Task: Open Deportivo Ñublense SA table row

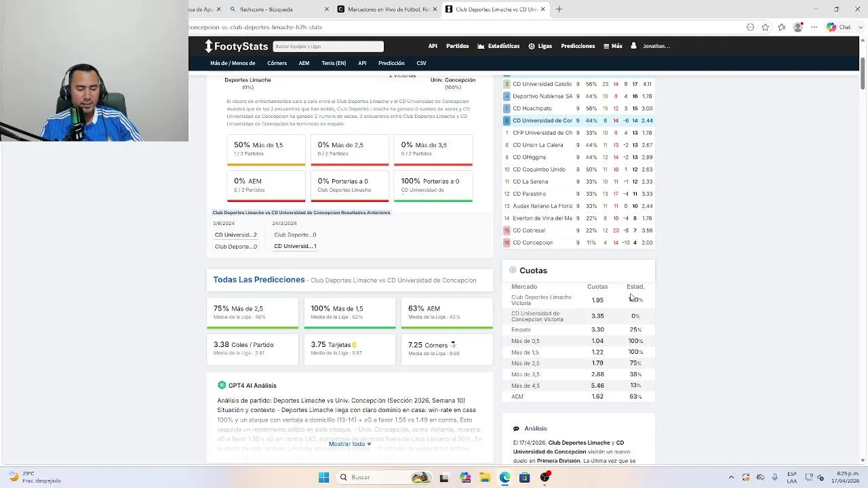Action: coord(578,96)
